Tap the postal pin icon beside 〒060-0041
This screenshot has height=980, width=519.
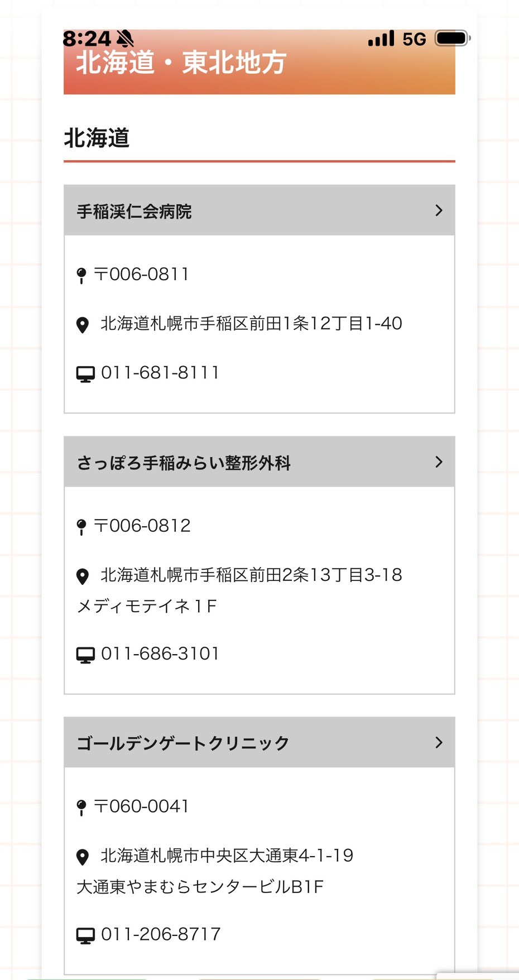tap(81, 807)
